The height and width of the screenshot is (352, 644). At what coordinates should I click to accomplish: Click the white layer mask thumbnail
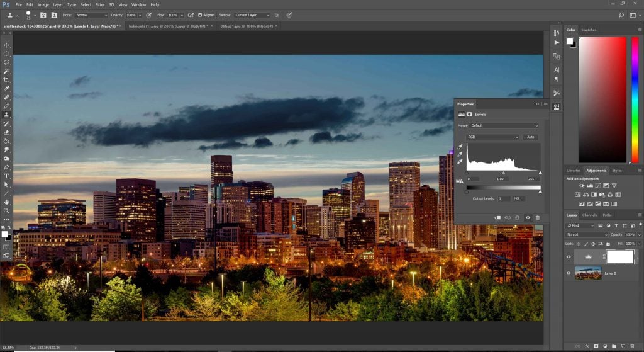[619, 256]
